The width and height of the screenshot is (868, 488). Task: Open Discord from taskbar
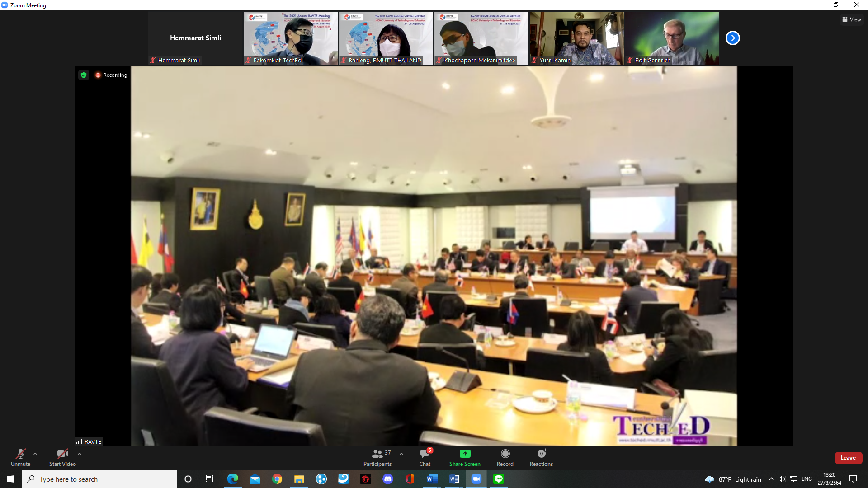388,479
